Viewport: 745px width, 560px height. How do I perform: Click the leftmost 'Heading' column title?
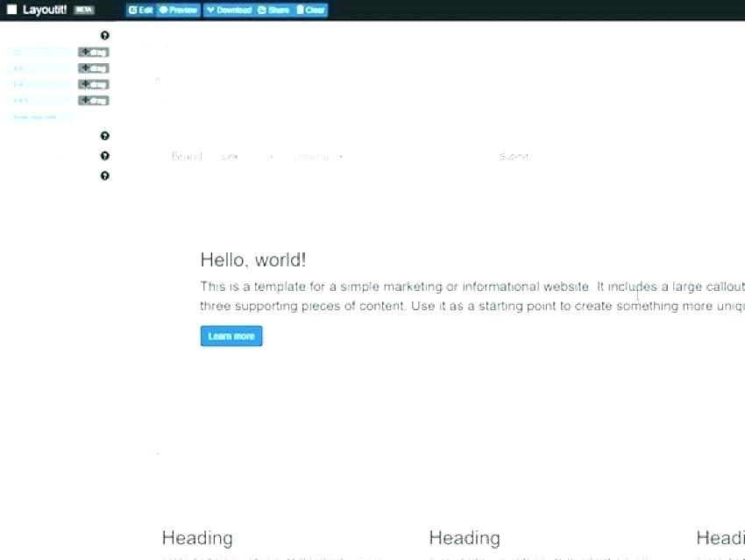click(x=197, y=538)
